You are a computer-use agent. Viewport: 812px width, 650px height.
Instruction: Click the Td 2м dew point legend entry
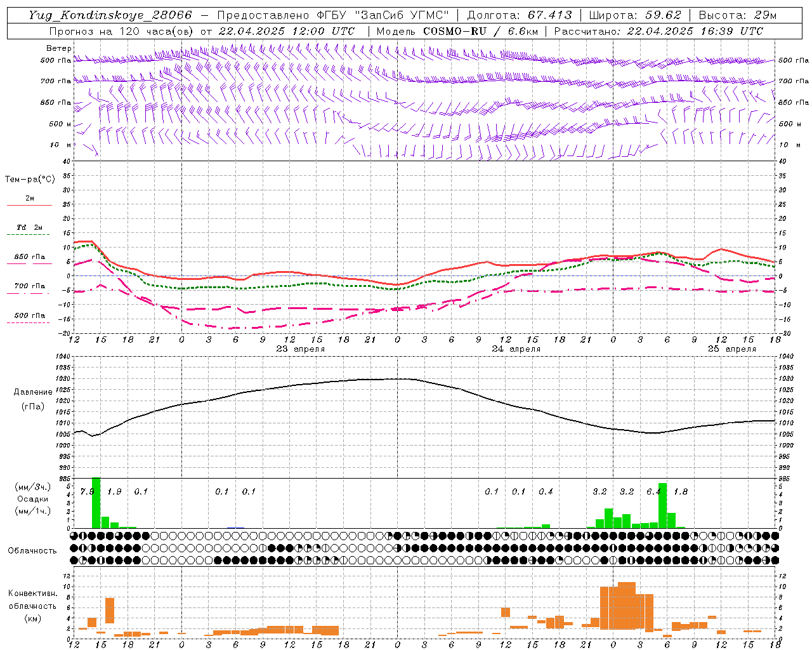click(30, 227)
